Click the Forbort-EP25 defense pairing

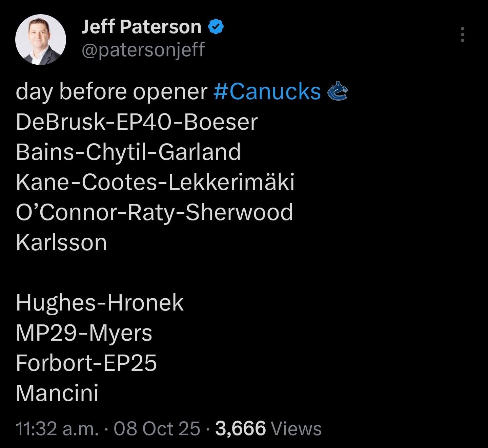[x=86, y=363]
